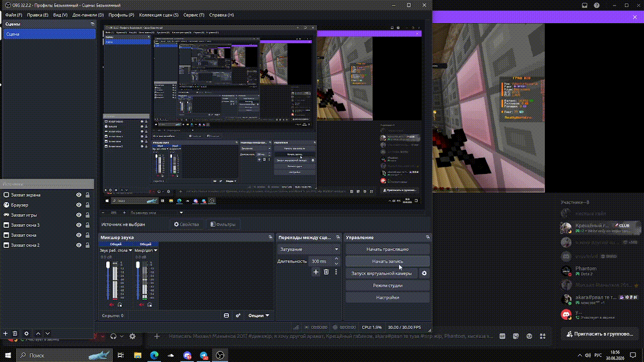Click Начать трансляцию button
Screen dimensions: 644x362
(x=387, y=249)
